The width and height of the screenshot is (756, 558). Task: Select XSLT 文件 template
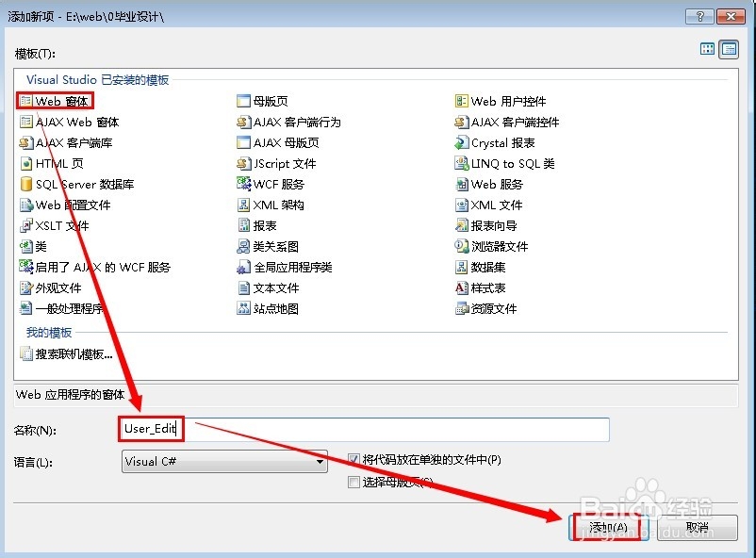55,225
